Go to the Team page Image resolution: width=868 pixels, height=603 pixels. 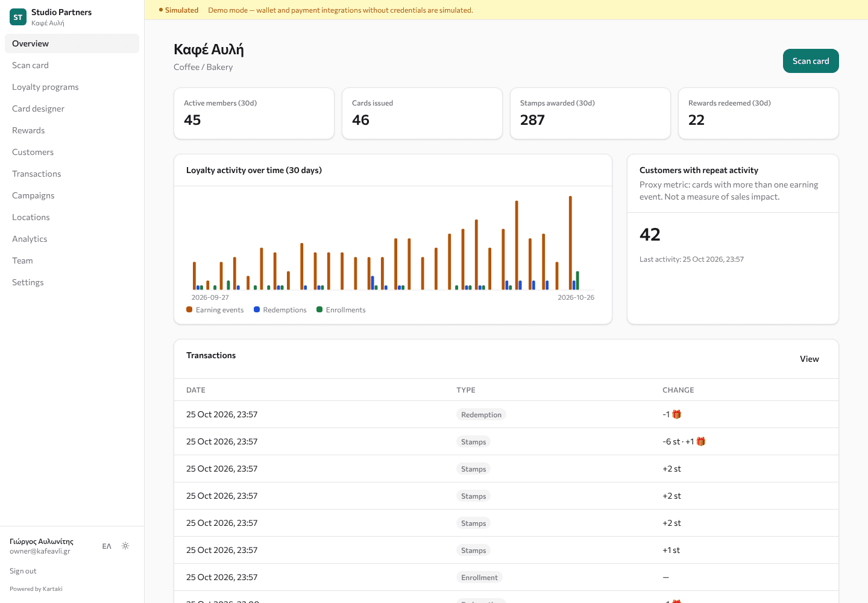72,260
